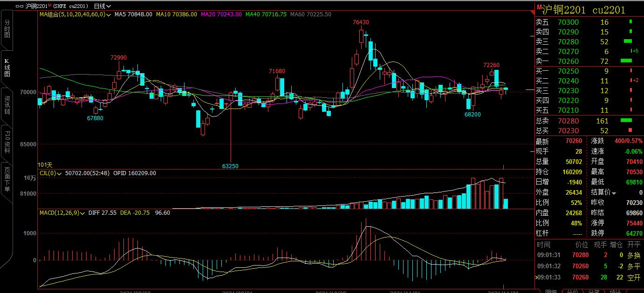Screen dimensions: 644x293
Task: Click the 买四 price 70220
Action: [x=568, y=101]
